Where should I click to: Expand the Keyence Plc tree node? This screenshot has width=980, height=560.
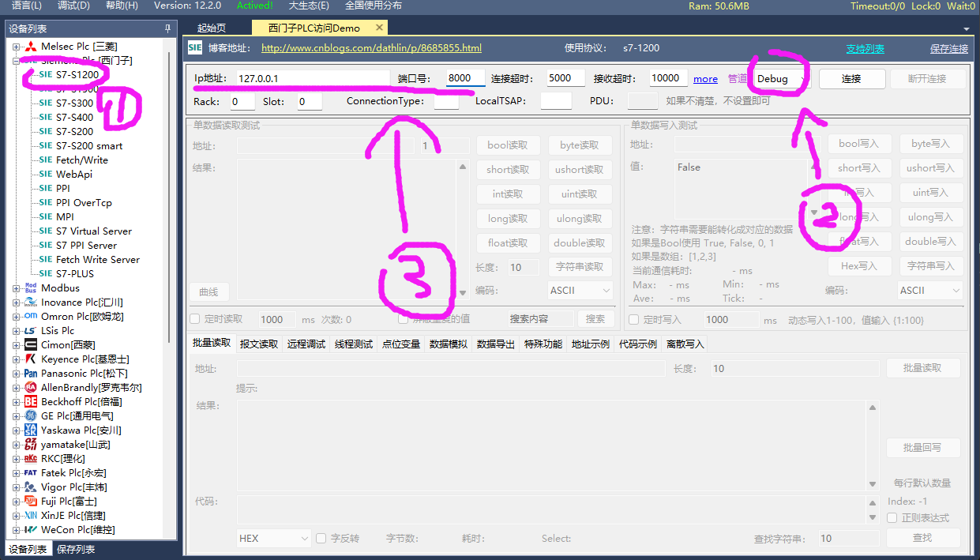[x=17, y=359]
